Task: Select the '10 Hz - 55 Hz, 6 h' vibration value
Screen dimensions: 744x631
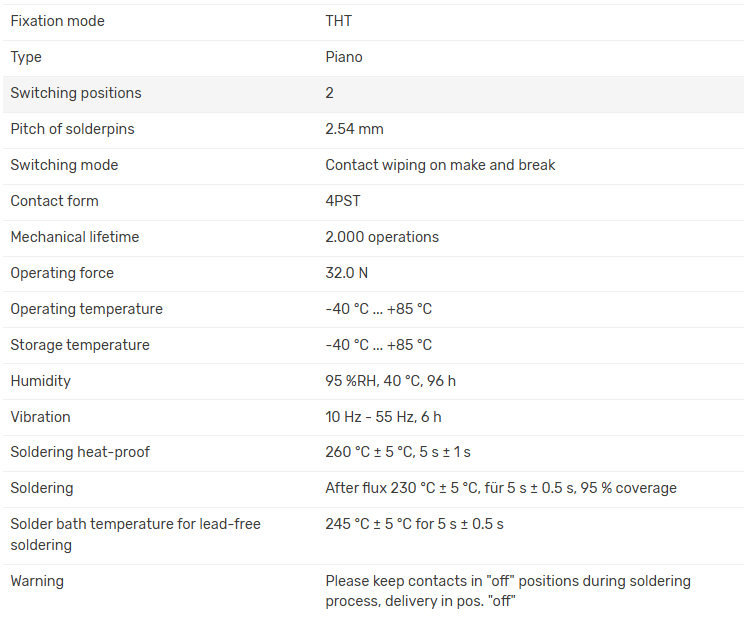Action: pos(383,417)
